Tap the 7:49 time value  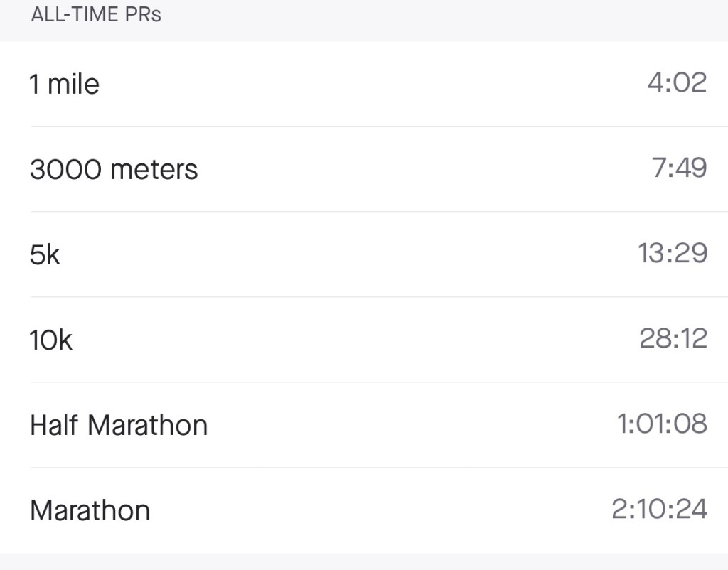tap(679, 168)
